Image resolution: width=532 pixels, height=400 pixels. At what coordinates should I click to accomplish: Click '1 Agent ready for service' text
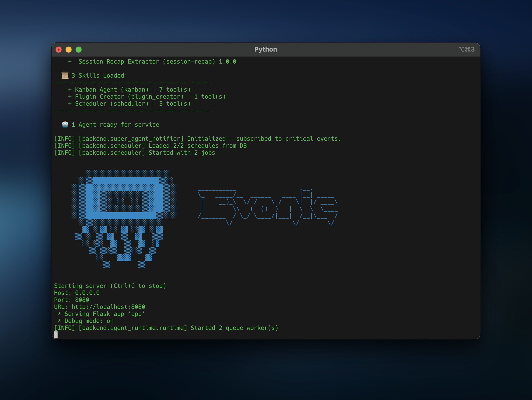point(115,125)
